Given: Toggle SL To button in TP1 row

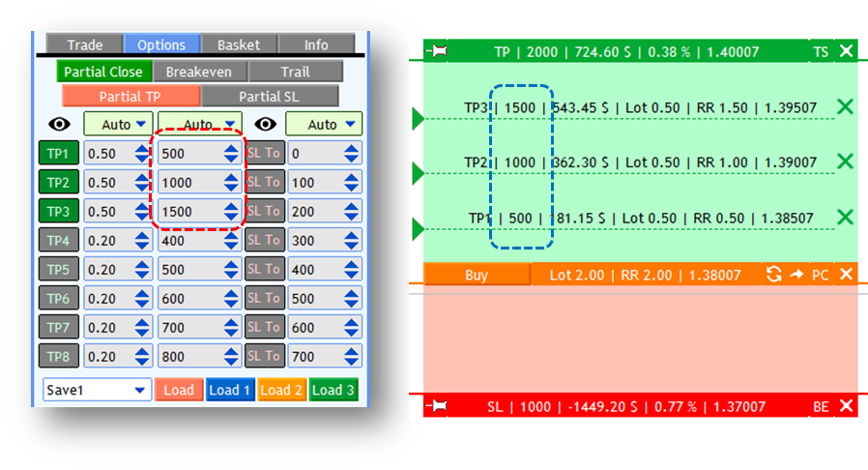Looking at the screenshot, I should click(264, 153).
